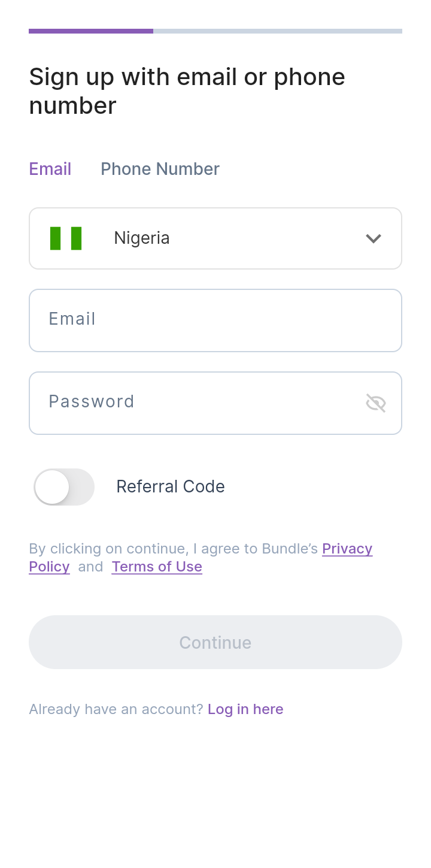Click the 'By clicking on continue' agreement text
The image size is (431, 868).
tap(174, 549)
